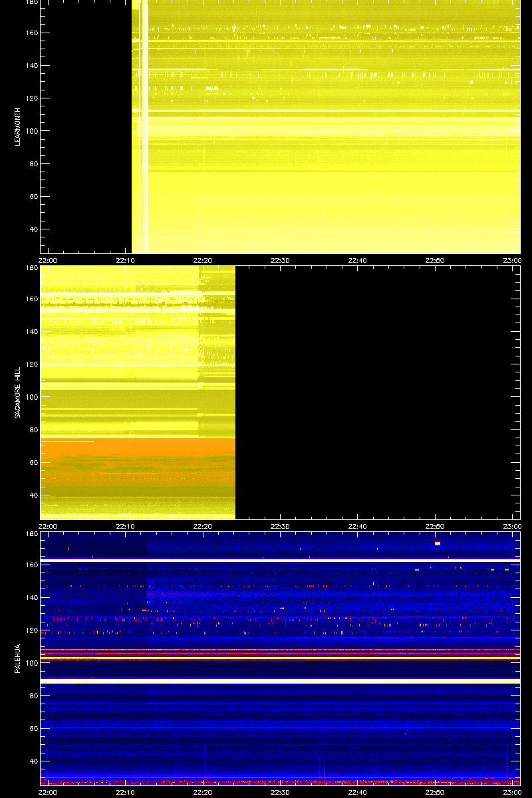Click frequency label 40 on Learmonth axis
532x798 pixels.
pos(33,229)
